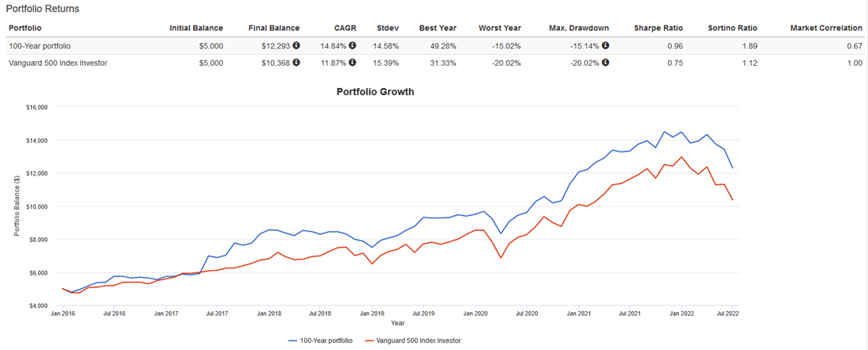Show info for -20.02% max drawdown
868x350 pixels.
605,63
